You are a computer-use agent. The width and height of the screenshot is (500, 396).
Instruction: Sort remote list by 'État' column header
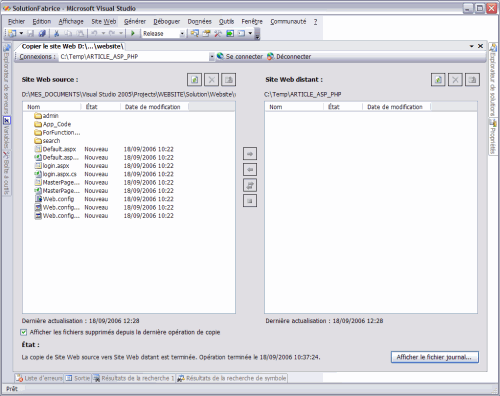pyautogui.click(x=343, y=107)
